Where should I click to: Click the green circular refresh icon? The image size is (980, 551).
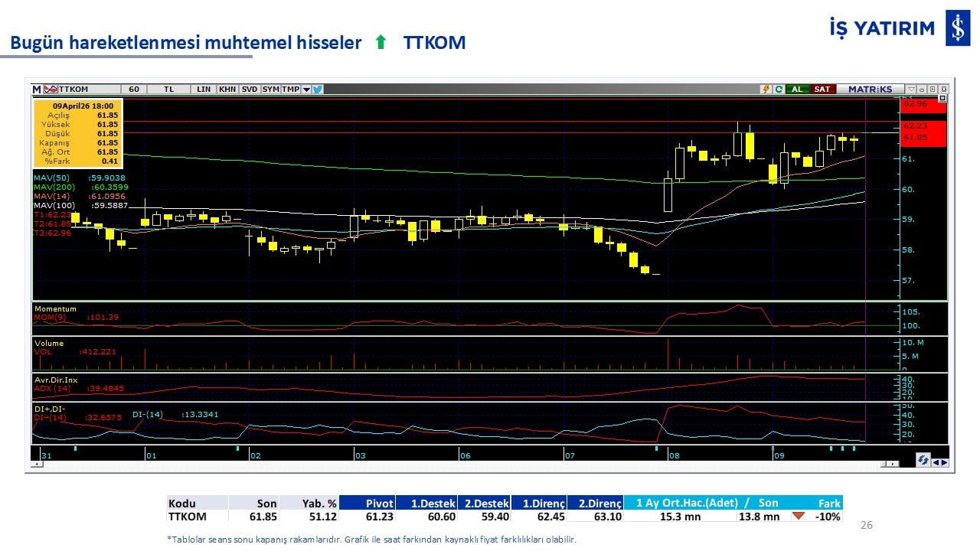tap(779, 90)
